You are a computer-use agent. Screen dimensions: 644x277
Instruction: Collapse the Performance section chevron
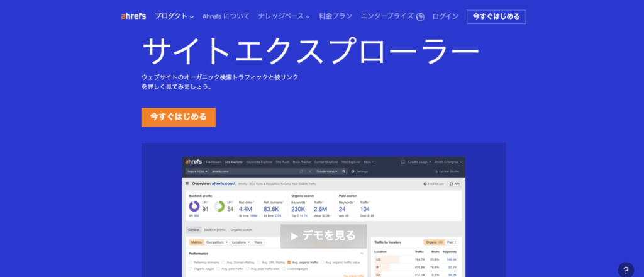coord(362,254)
